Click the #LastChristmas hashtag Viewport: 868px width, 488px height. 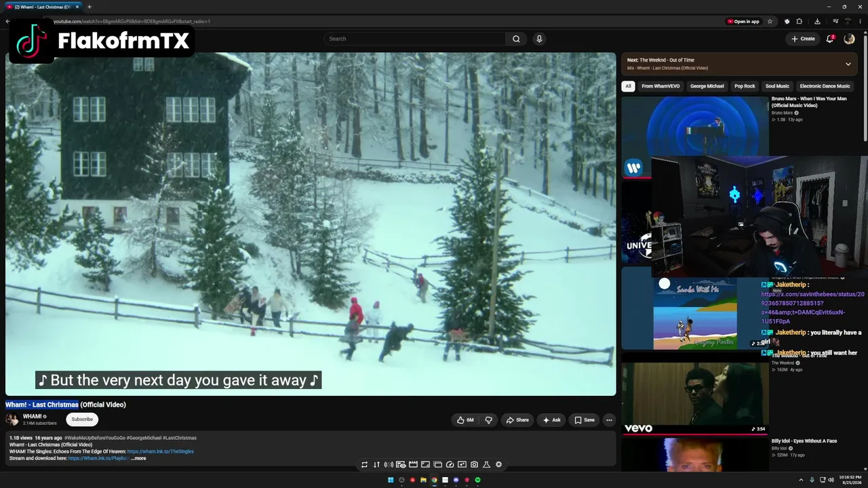180,438
